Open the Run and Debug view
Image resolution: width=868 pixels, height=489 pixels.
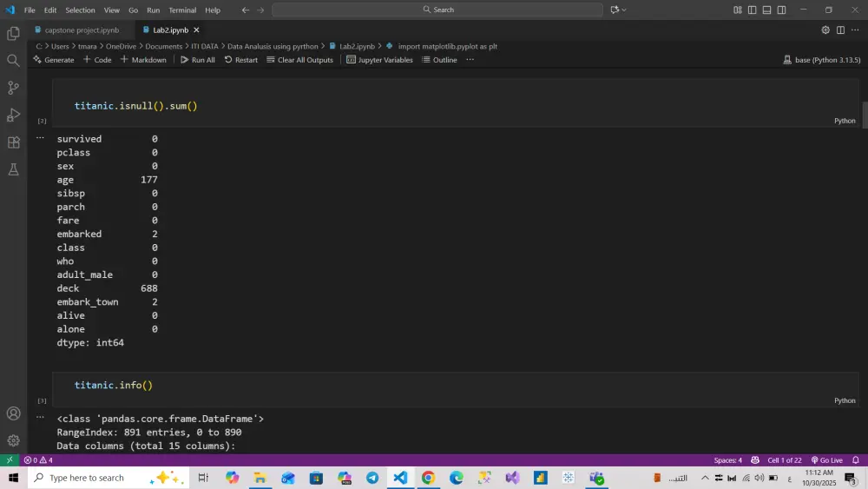[13, 115]
